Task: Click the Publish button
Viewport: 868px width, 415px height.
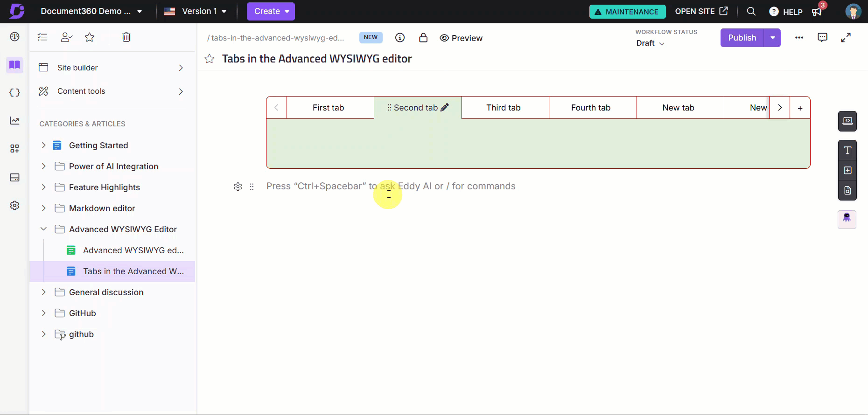Action: click(742, 38)
